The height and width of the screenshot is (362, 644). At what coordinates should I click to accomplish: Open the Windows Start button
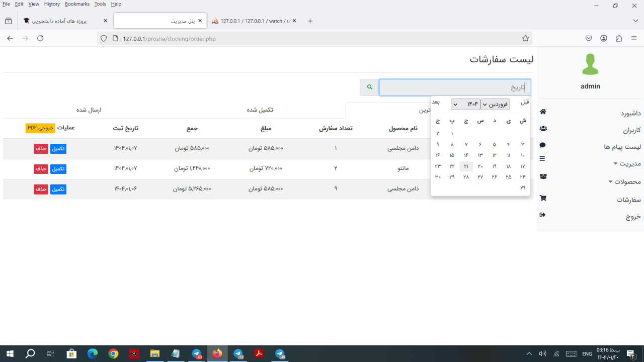(10, 353)
